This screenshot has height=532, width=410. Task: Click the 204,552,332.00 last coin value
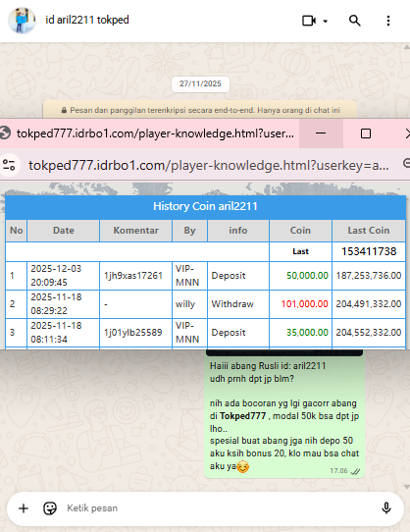coord(369,333)
